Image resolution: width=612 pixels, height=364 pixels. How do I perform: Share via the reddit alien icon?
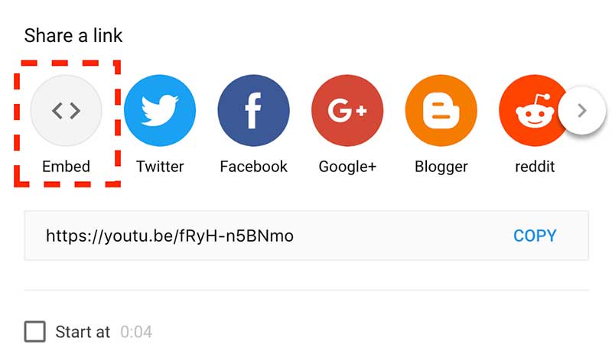[532, 111]
